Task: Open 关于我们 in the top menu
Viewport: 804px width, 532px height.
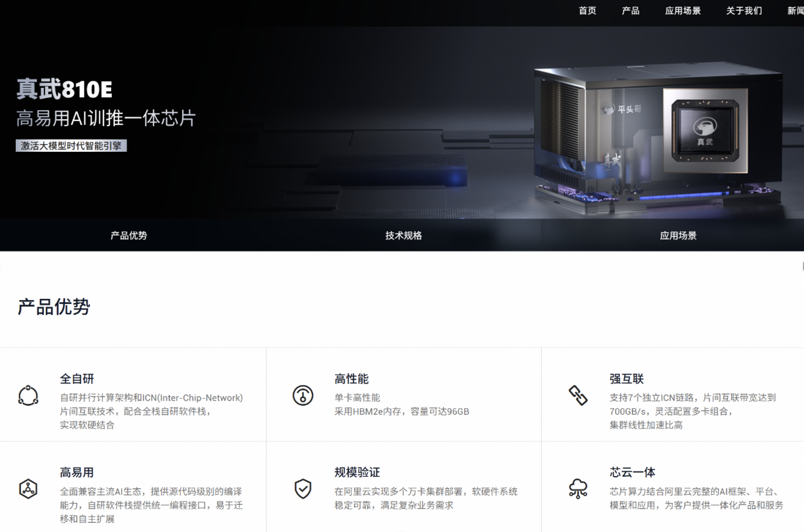Action: [x=744, y=11]
